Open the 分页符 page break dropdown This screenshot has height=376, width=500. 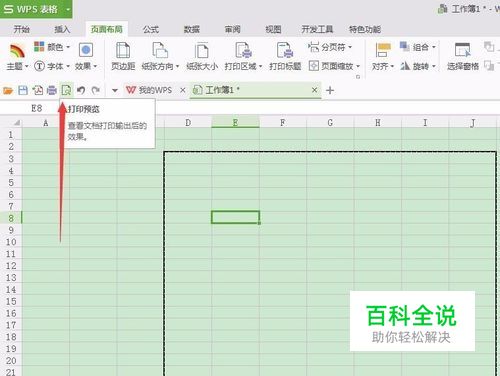tap(330, 47)
